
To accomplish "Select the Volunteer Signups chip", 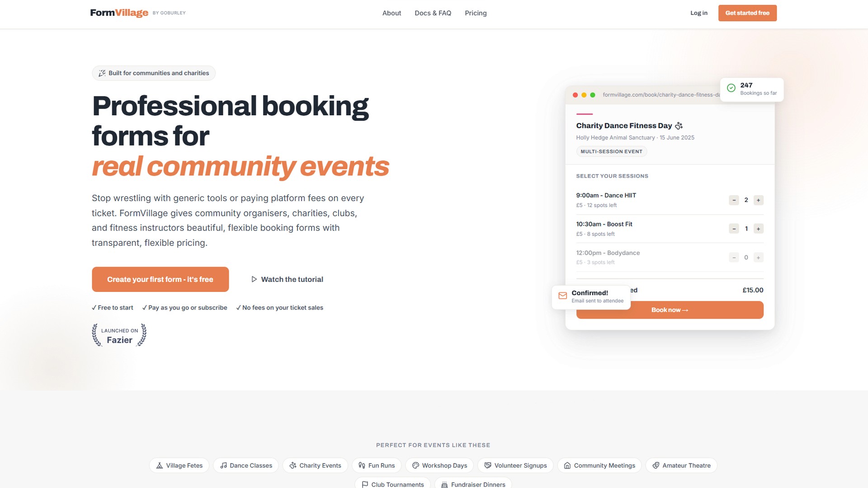I will [515, 465].
